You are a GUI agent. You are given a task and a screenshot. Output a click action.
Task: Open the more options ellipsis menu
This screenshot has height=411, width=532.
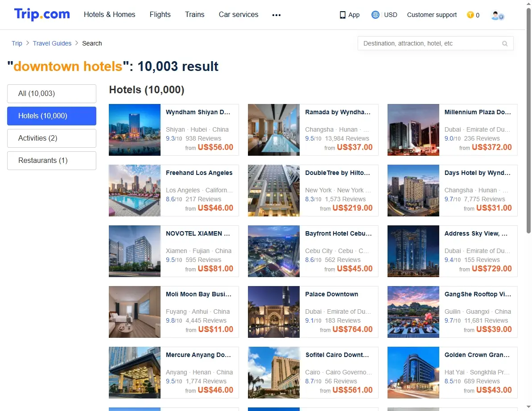point(276,15)
